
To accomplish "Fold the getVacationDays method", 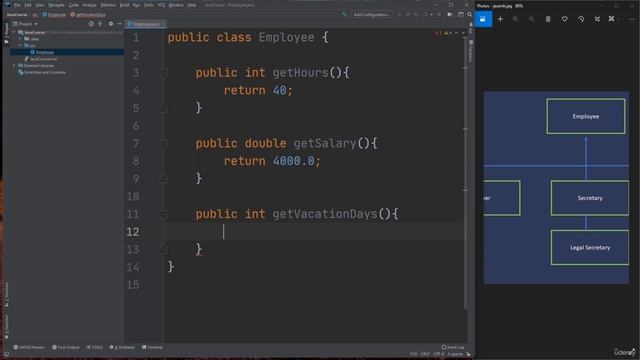I will [x=163, y=214].
